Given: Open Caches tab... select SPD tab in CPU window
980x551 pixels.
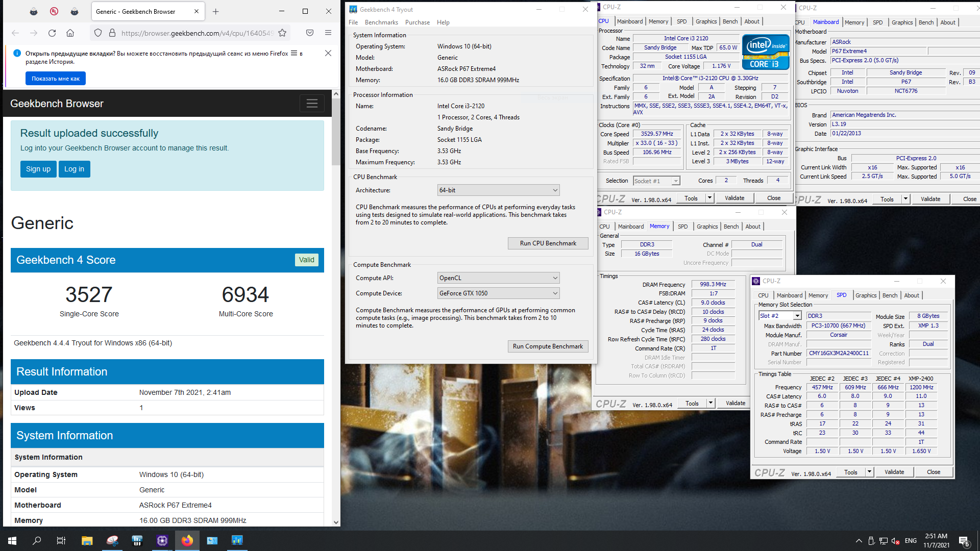Looking at the screenshot, I should pos(681,21).
